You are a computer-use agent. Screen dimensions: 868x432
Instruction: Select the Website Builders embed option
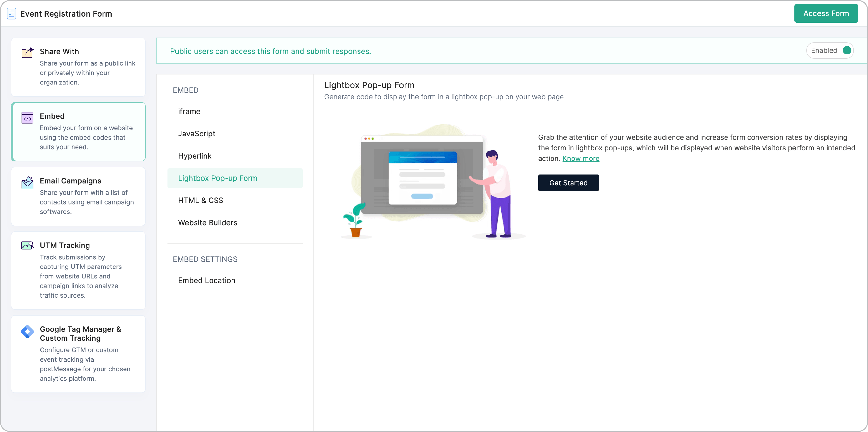207,222
